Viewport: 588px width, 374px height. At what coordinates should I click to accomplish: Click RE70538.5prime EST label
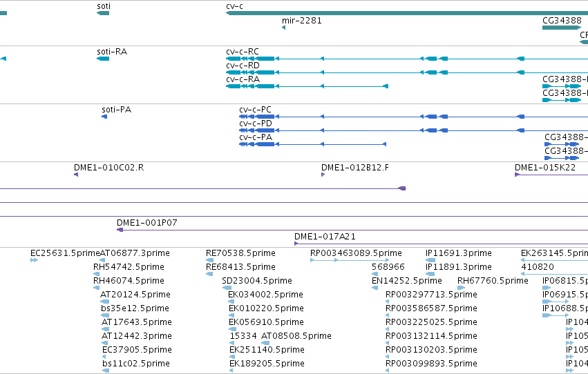point(240,253)
